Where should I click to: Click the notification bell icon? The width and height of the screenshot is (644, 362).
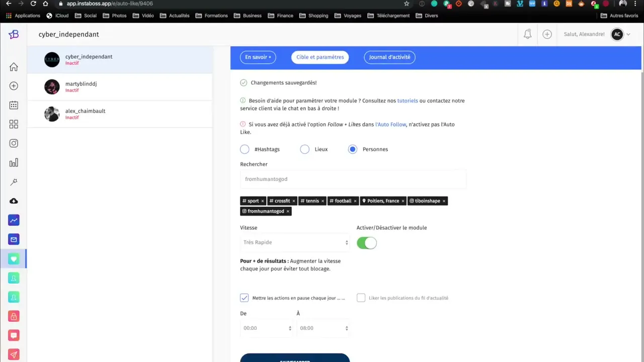(527, 34)
